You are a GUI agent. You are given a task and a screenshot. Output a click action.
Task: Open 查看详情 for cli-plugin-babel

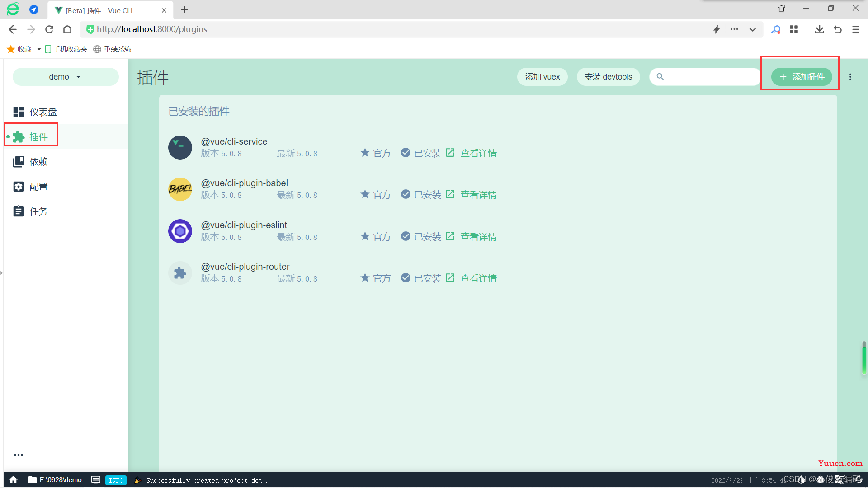coord(471,195)
